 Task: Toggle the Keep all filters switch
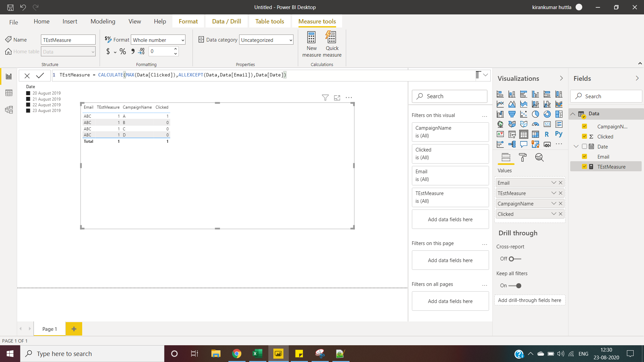tap(515, 286)
